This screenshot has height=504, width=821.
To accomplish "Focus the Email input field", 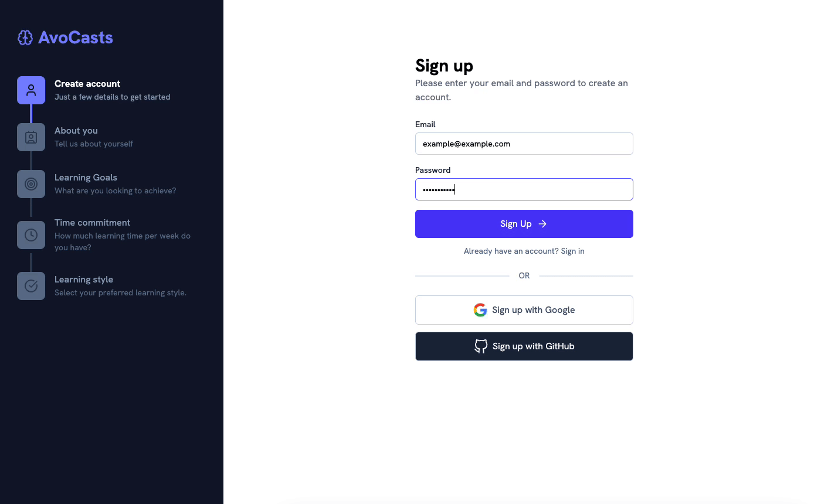I will click(x=524, y=144).
